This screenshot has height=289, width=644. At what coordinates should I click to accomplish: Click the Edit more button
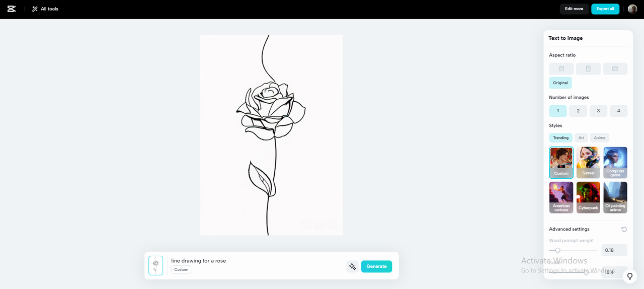574,9
